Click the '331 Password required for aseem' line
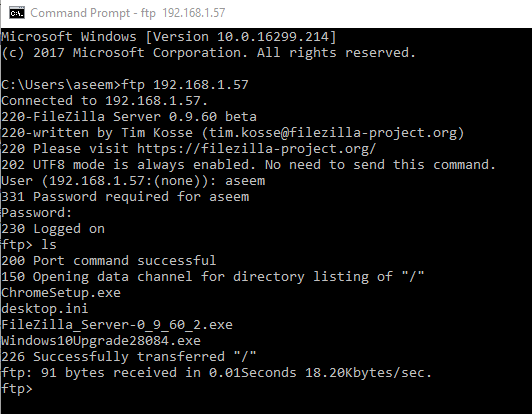Image resolution: width=532 pixels, height=414 pixels. 125,197
